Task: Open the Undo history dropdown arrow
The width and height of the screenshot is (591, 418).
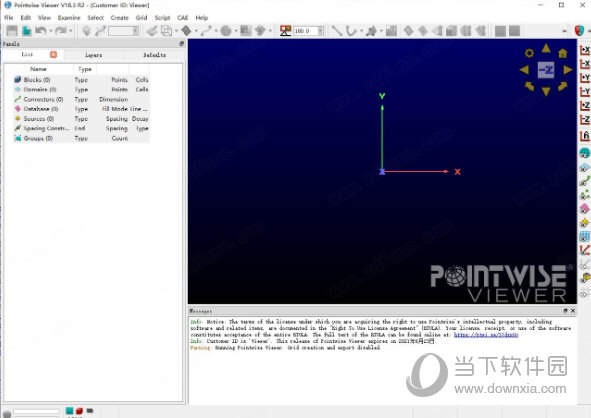Action: pyautogui.click(x=51, y=31)
